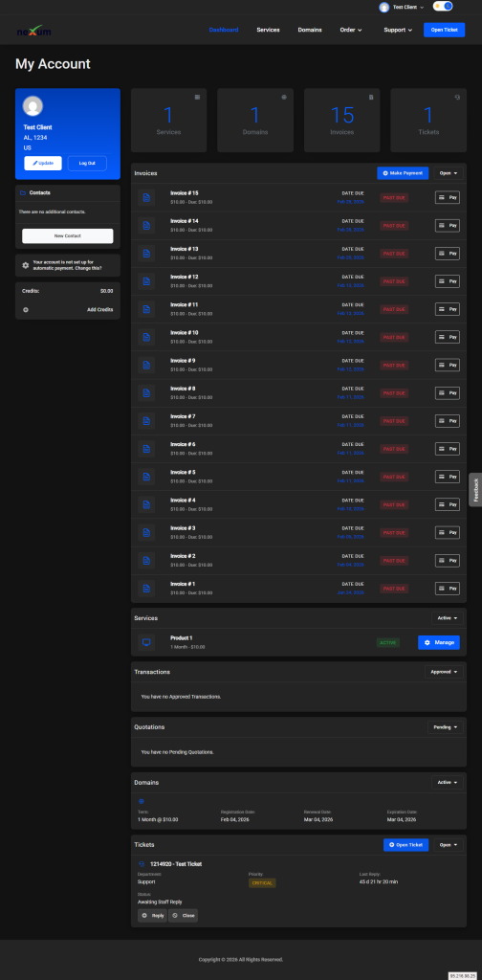This screenshot has width=482, height=980.
Task: Click the Invoice # 7 document icon
Action: (146, 421)
